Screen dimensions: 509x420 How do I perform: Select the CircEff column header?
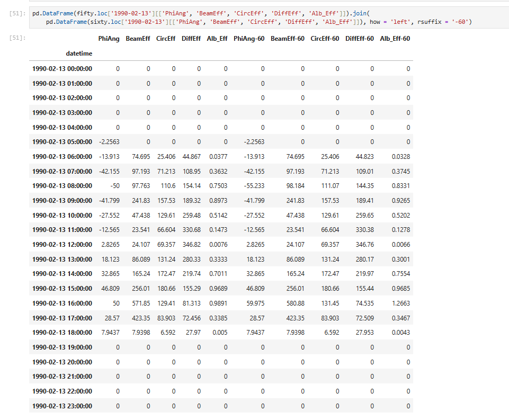(166, 39)
